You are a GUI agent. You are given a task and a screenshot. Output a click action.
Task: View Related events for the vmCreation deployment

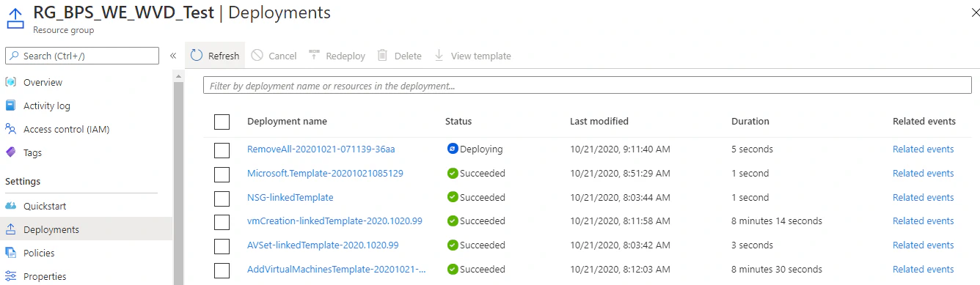(x=923, y=221)
